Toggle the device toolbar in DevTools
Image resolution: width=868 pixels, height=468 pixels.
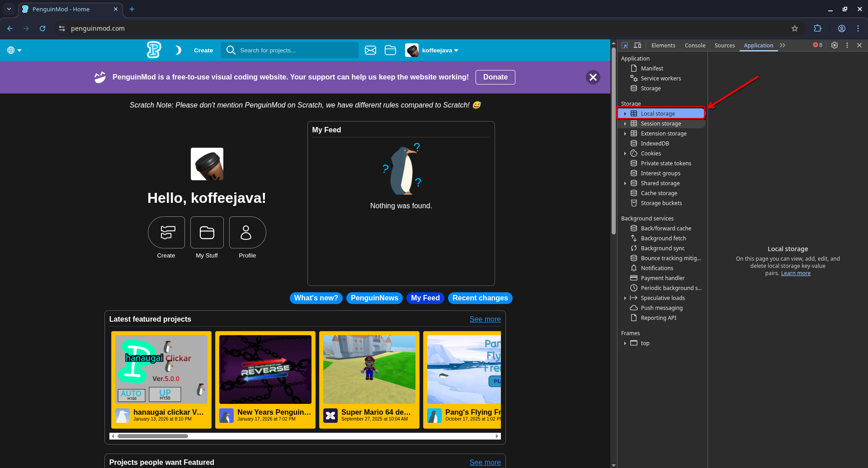pyautogui.click(x=637, y=45)
